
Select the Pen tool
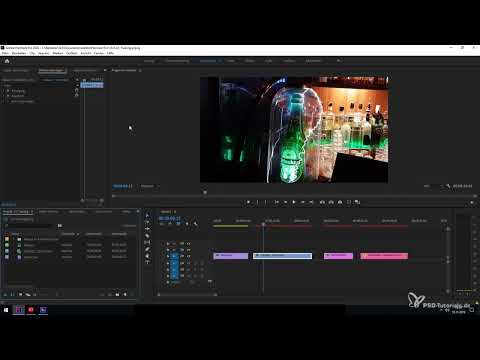click(147, 249)
